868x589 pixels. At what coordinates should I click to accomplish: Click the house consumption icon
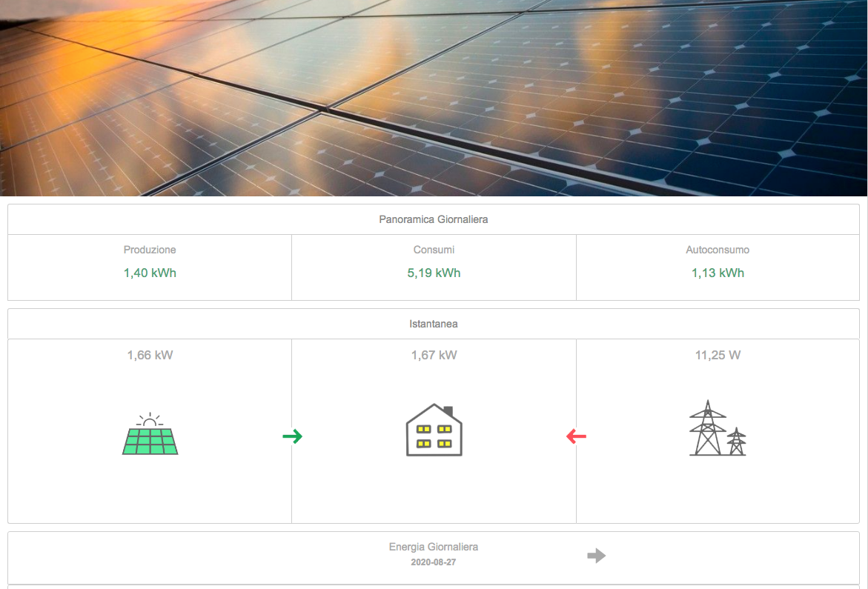tap(434, 430)
